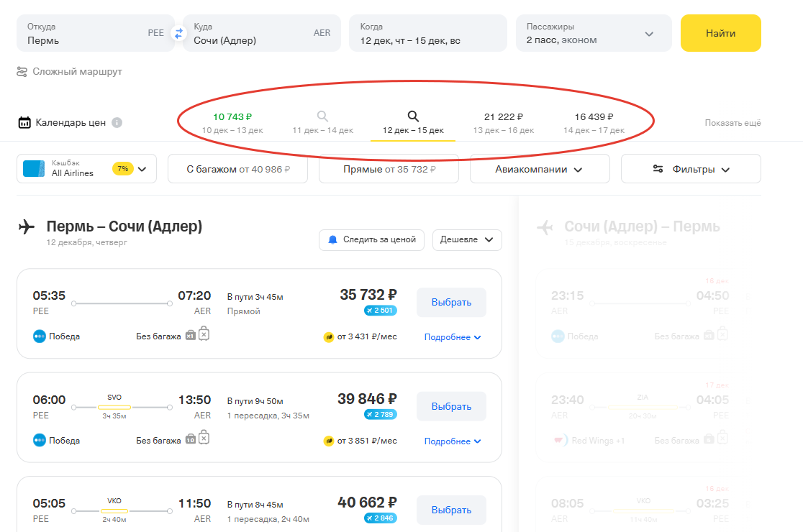
Task: Click the info icon next to Календарь цен
Action: [x=117, y=122]
